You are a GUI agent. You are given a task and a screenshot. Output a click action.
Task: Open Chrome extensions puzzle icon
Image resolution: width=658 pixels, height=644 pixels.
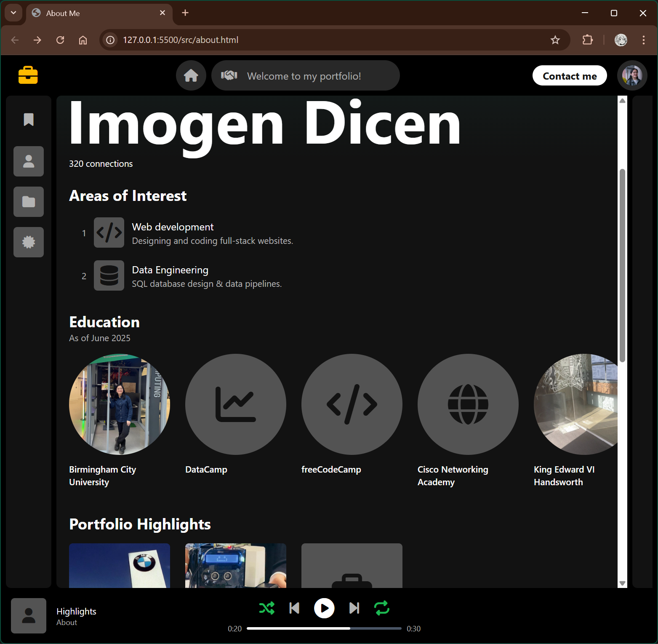pyautogui.click(x=587, y=40)
